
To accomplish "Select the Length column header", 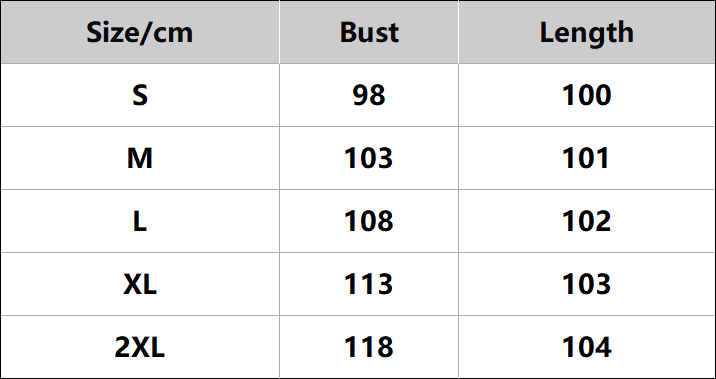I will click(587, 32).
